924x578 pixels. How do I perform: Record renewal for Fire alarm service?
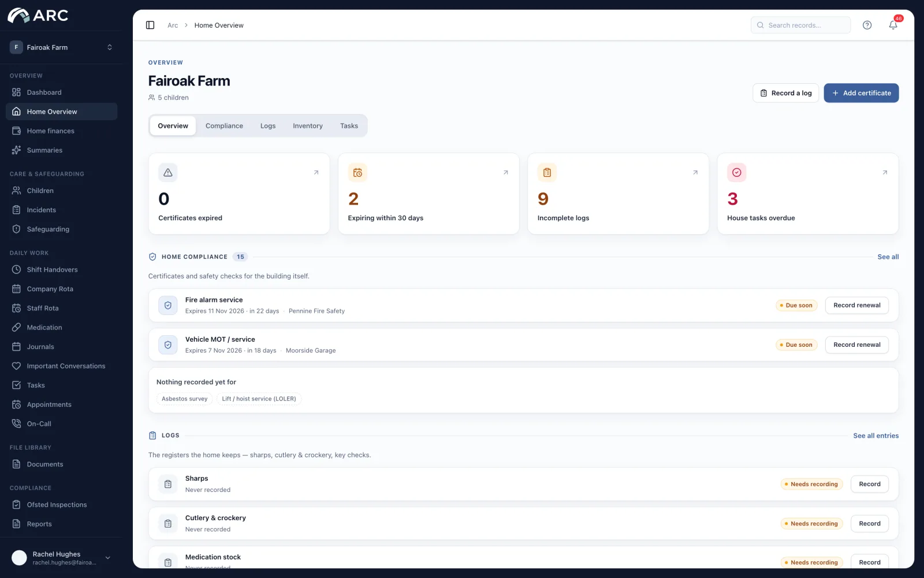(857, 305)
